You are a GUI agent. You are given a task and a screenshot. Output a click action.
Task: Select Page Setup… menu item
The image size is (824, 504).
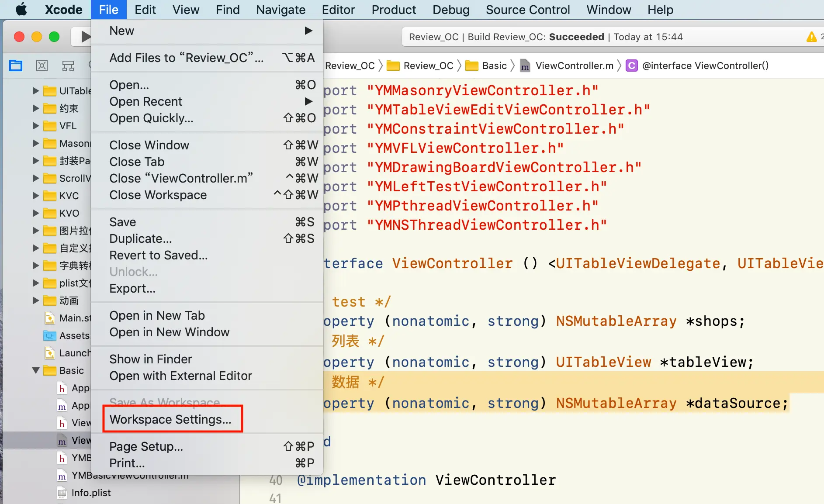pos(207,446)
